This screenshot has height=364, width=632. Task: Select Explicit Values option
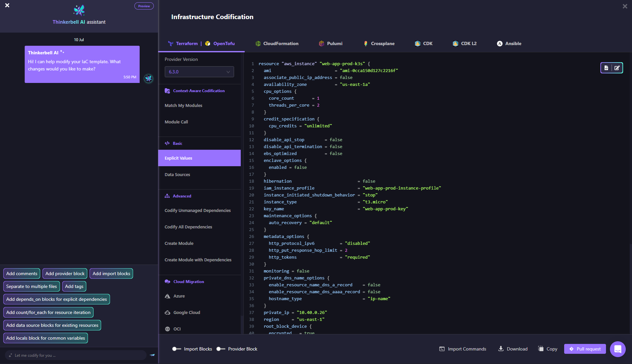pyautogui.click(x=199, y=158)
